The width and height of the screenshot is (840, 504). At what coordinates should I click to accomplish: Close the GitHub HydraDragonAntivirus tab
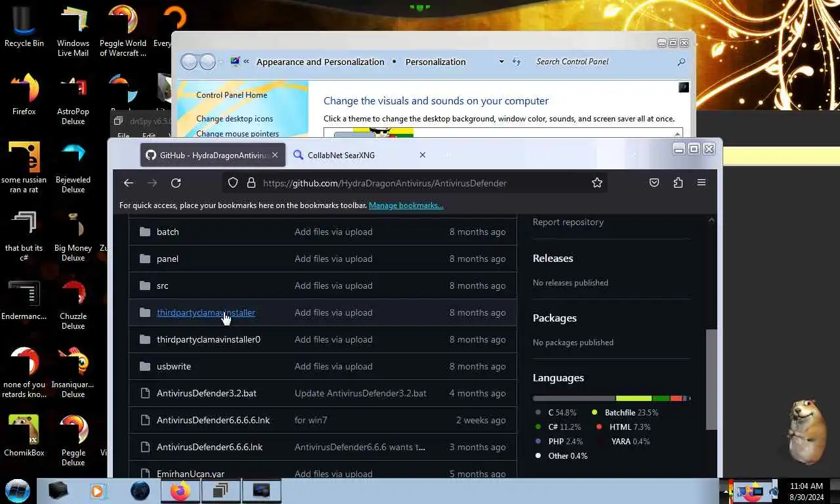[x=275, y=155]
